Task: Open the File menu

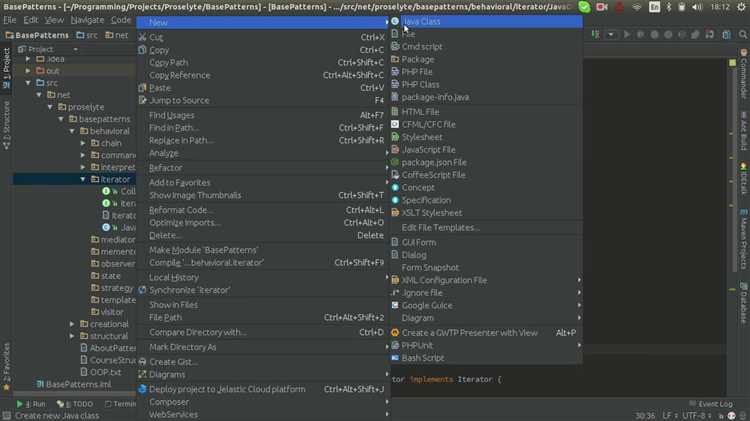Action: (x=10, y=20)
